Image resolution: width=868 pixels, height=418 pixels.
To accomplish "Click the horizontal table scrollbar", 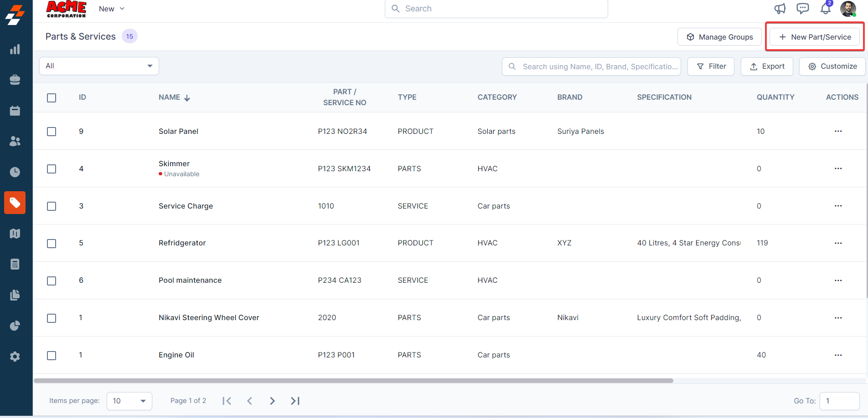I will pyautogui.click(x=353, y=381).
